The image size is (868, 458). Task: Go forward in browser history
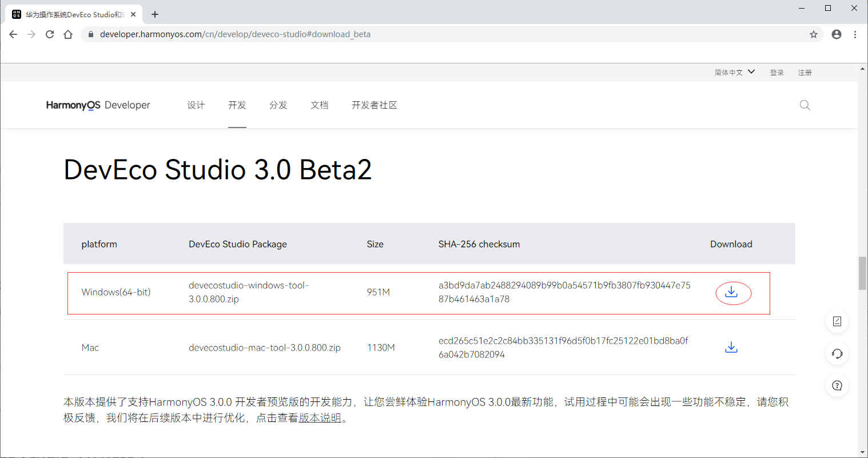click(31, 34)
